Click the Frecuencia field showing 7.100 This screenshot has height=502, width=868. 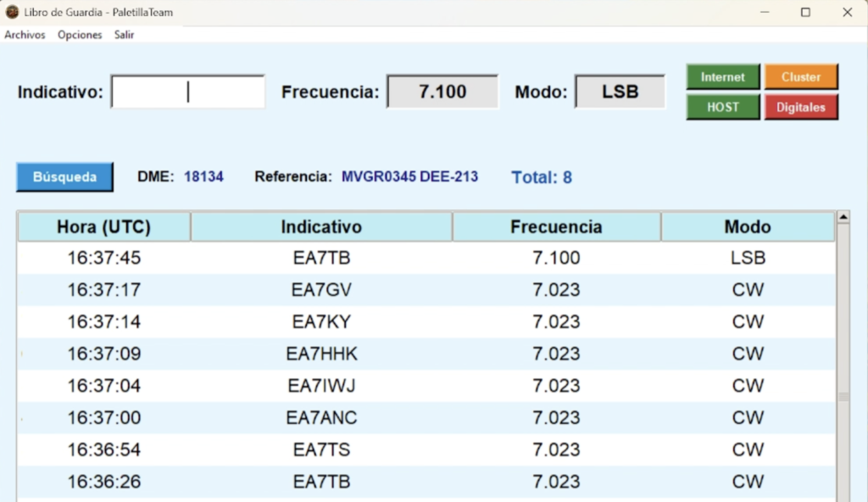pyautogui.click(x=442, y=92)
